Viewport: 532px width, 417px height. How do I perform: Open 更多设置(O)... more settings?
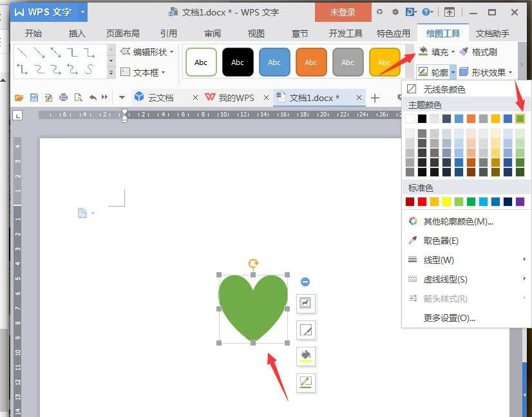[449, 318]
